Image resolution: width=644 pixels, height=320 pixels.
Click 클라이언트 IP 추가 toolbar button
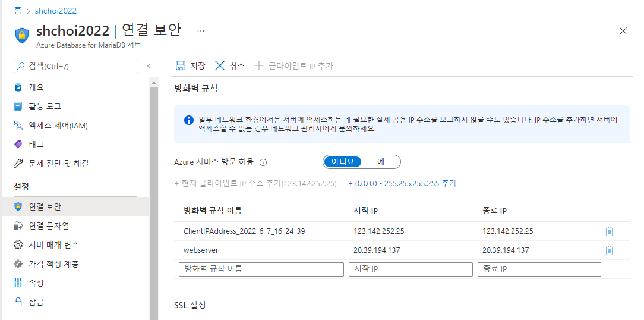pyautogui.click(x=293, y=65)
